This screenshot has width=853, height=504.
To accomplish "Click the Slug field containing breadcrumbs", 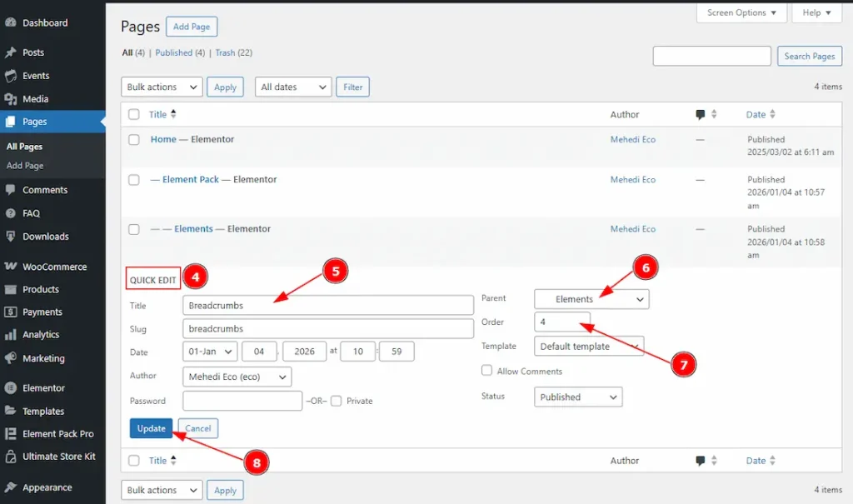I will pos(328,329).
